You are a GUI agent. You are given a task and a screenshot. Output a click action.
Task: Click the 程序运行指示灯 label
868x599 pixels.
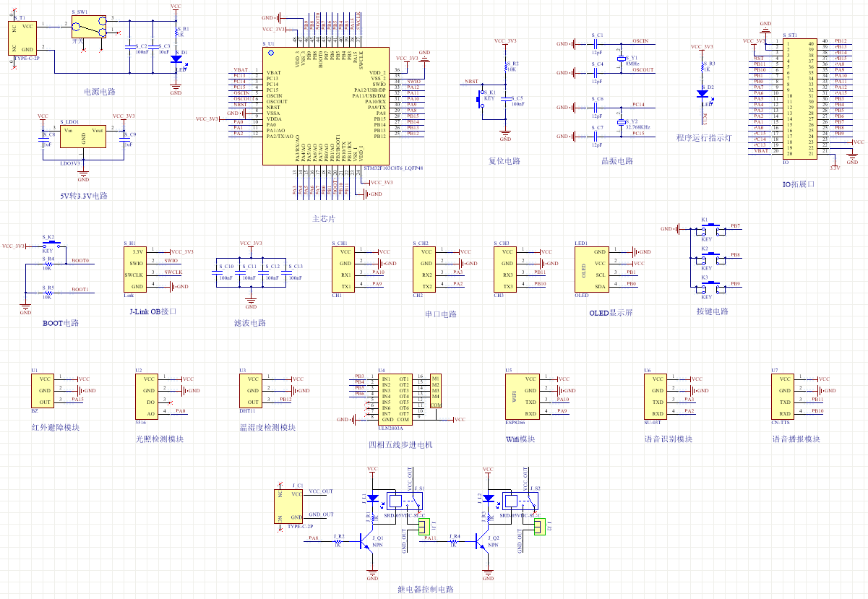click(x=704, y=138)
